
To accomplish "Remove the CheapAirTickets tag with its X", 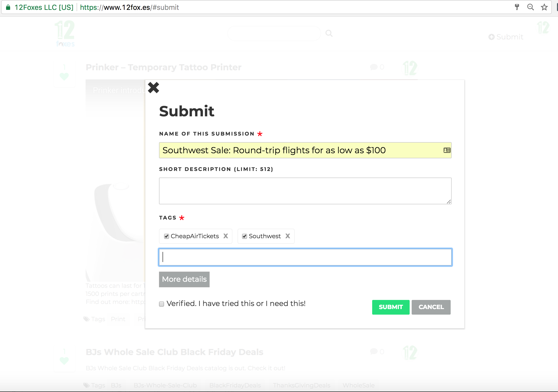I will (226, 236).
